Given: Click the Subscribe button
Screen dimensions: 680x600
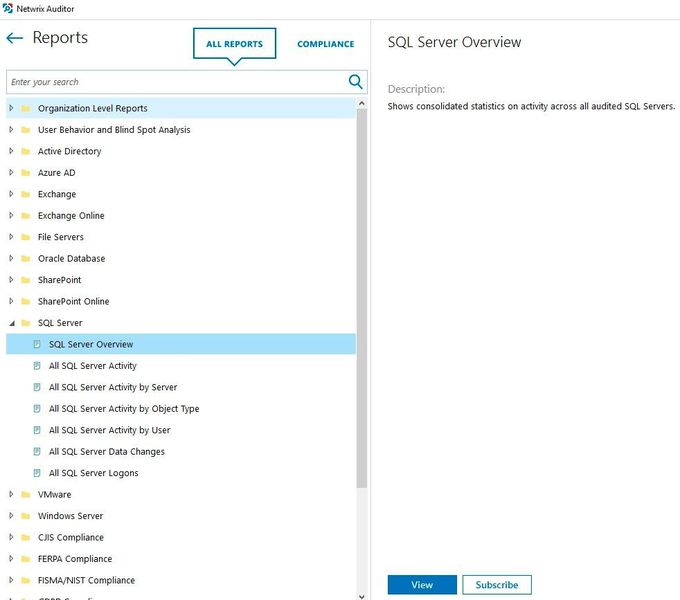Looking at the screenshot, I should [497, 585].
